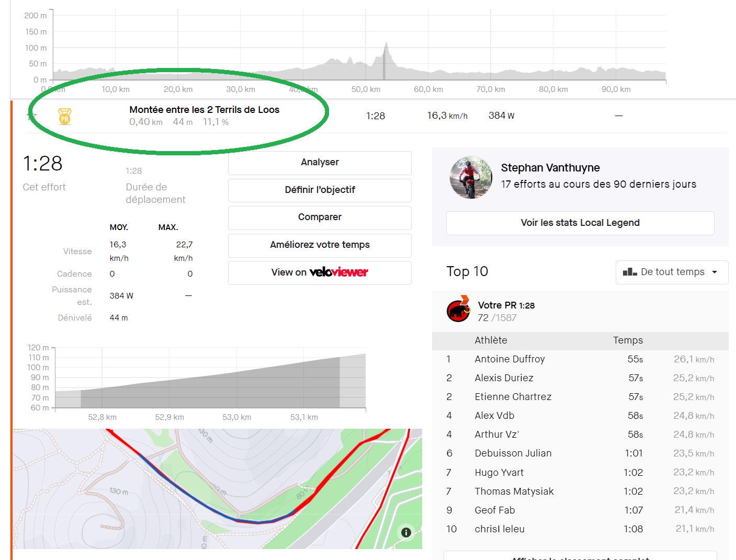Open Voir les stats Local Legend
This screenshot has height=560, width=736.
(x=580, y=223)
